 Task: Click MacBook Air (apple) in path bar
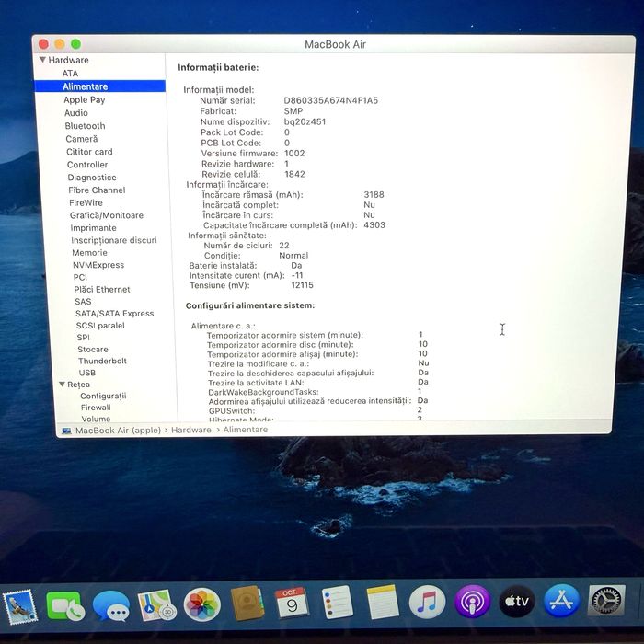tap(118, 431)
